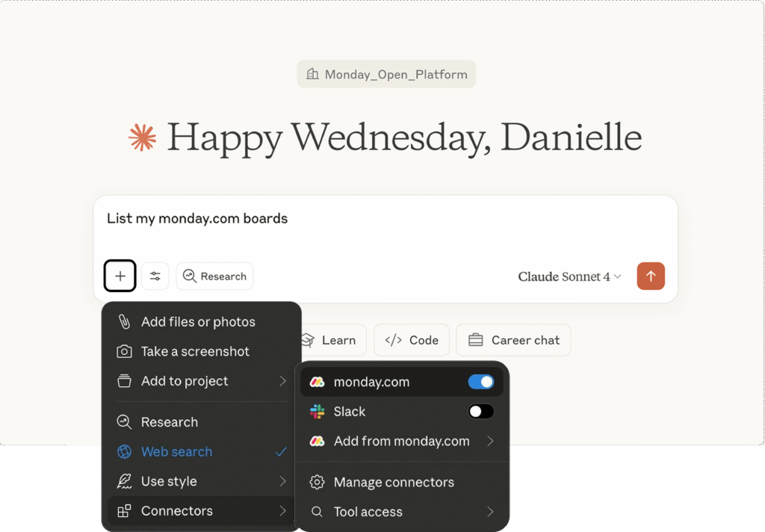765x532 pixels.
Task: Expand the Add to project submenu arrow
Action: [x=282, y=381]
